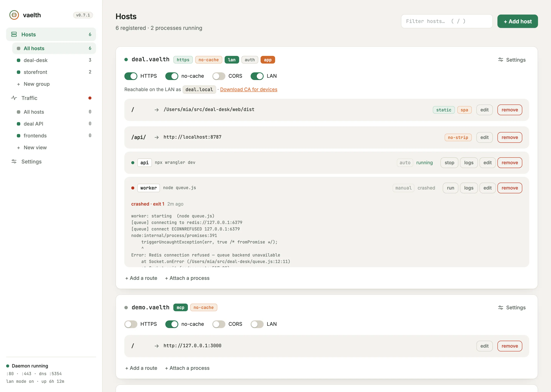The width and height of the screenshot is (551, 392).
Task: View logs for the api process
Action: pos(469,163)
